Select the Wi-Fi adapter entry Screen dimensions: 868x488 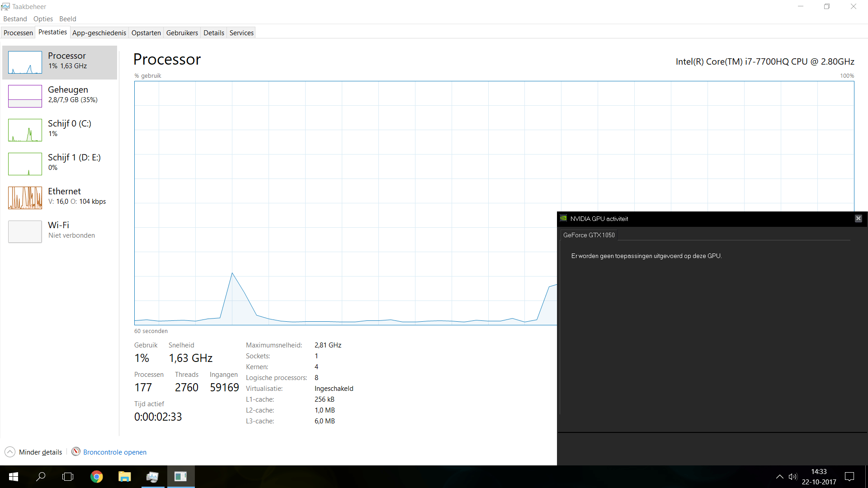pyautogui.click(x=25, y=232)
